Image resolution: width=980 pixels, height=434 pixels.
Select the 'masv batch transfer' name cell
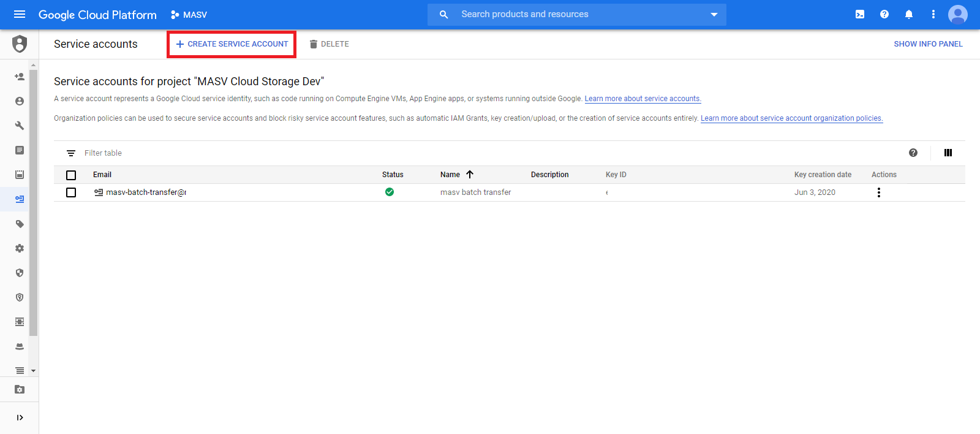pyautogui.click(x=475, y=192)
